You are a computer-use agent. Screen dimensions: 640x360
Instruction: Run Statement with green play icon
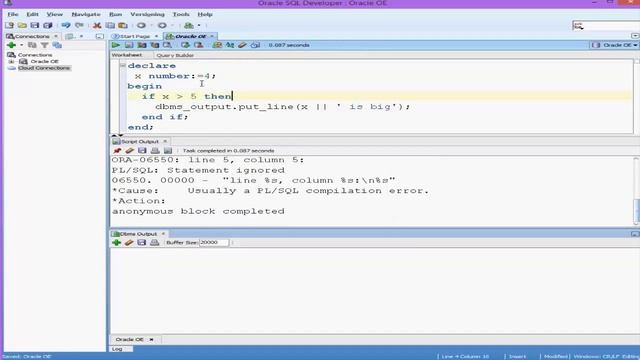116,45
